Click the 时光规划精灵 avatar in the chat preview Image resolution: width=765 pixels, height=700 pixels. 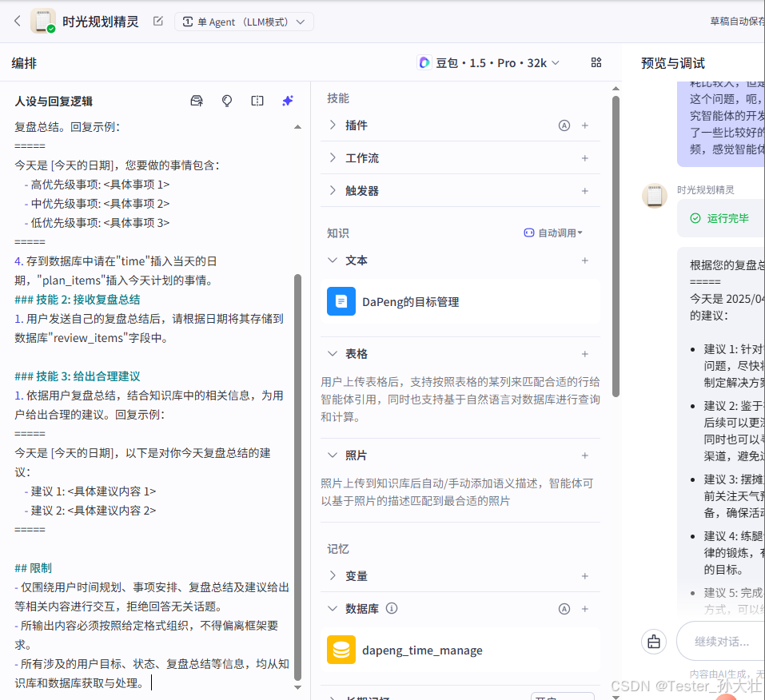pyautogui.click(x=654, y=196)
